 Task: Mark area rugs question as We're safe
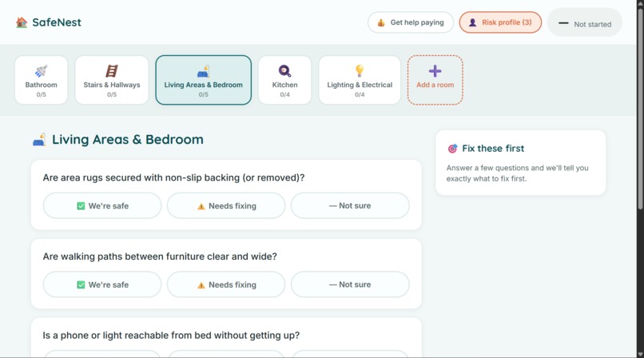[x=102, y=205]
